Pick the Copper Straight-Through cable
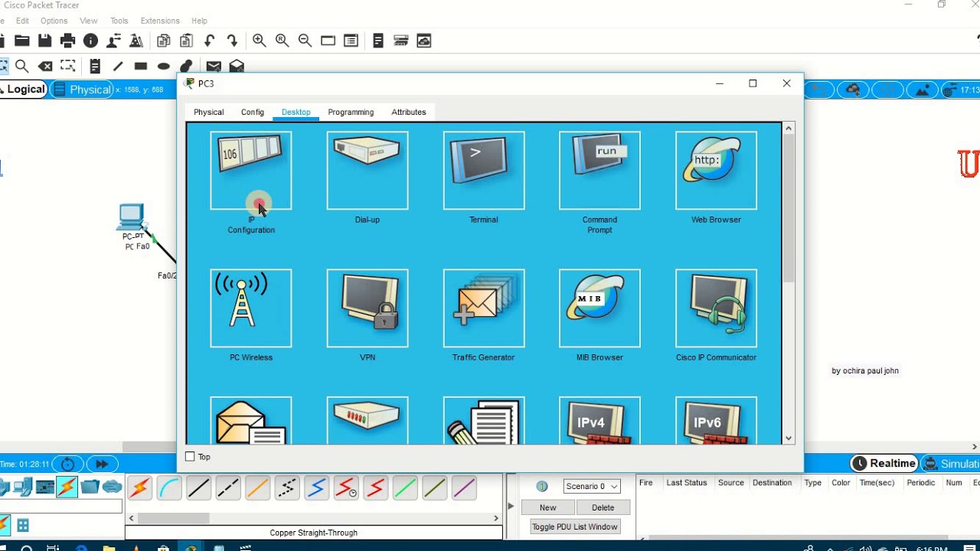The width and height of the screenshot is (980, 551). 198,487
